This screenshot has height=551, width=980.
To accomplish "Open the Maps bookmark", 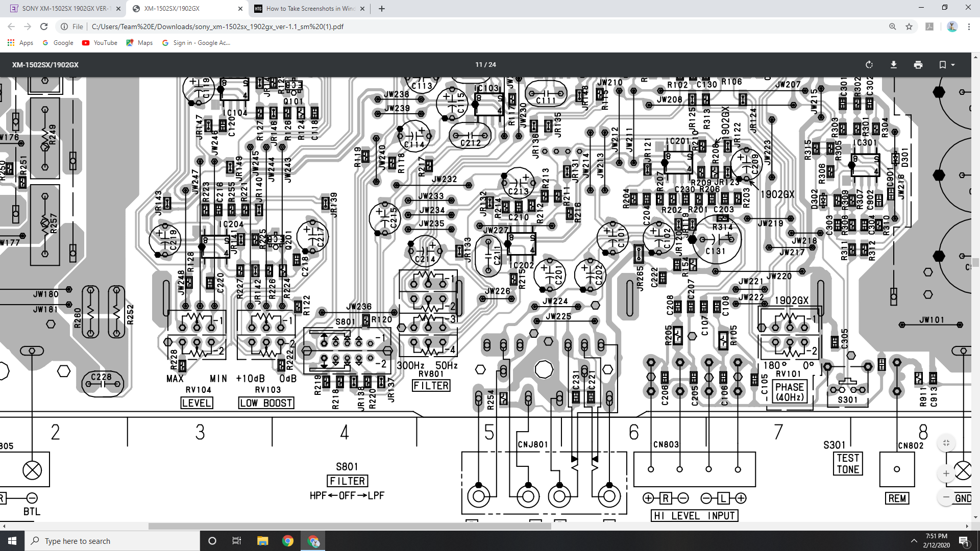I will (139, 43).
